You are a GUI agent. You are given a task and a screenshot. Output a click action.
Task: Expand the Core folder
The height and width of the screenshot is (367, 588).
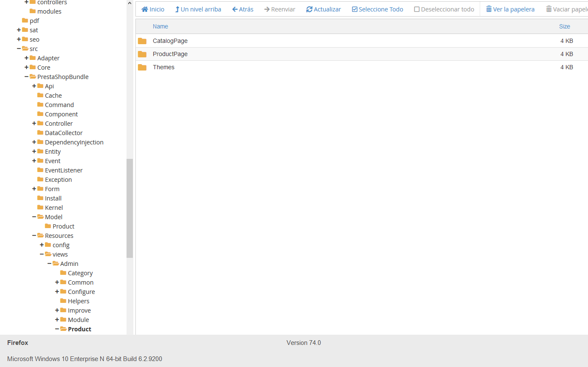26,67
